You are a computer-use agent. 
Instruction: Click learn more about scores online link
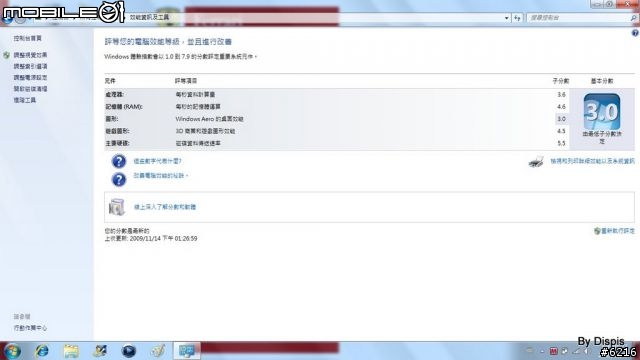point(165,207)
